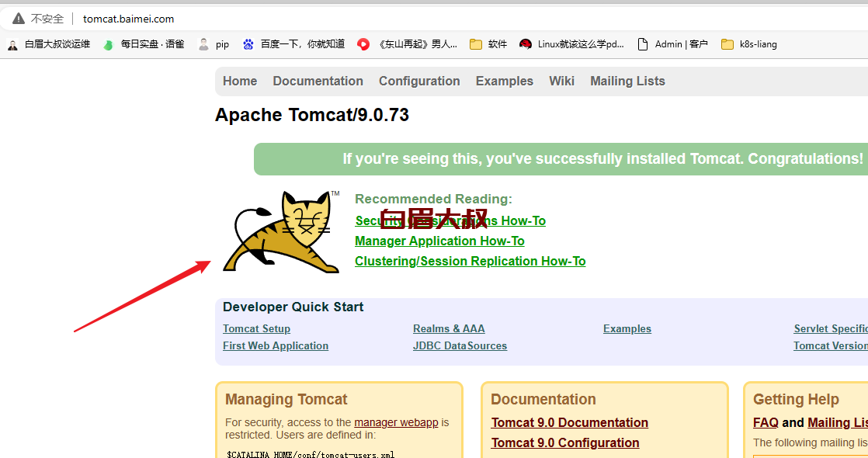
Task: Open the Servlet Specifications link
Action: tap(831, 328)
